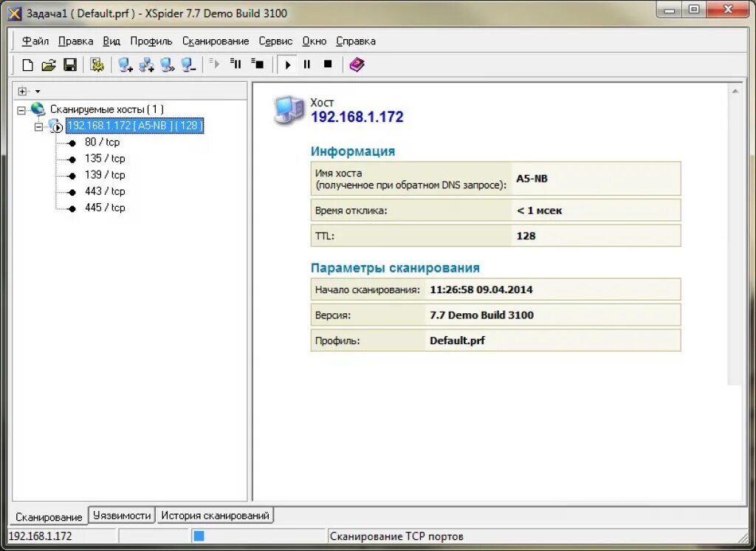Stop all scanning with the Stop button
Viewport: 756px width, 551px height.
[x=328, y=64]
